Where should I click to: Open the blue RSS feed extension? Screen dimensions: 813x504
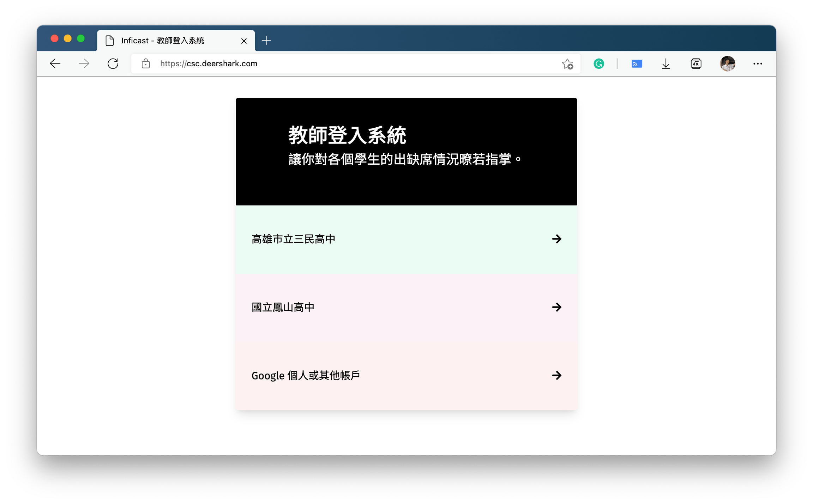click(x=637, y=64)
